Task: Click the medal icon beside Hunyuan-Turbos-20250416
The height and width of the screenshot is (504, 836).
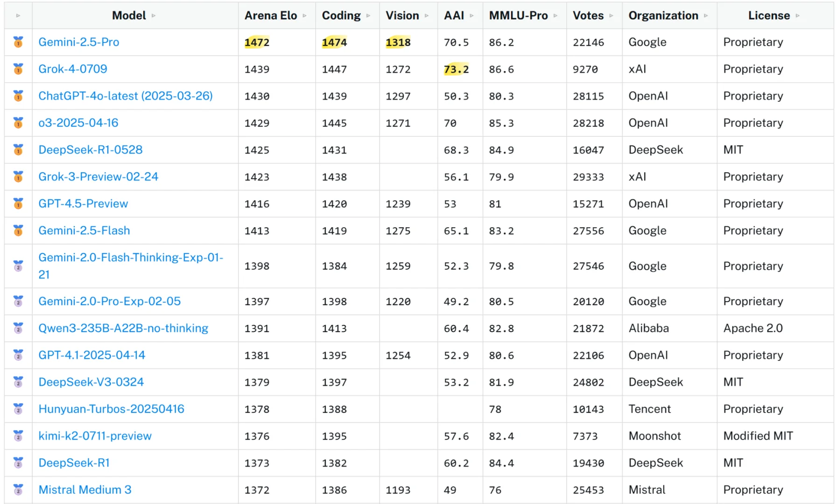Action: coord(18,409)
